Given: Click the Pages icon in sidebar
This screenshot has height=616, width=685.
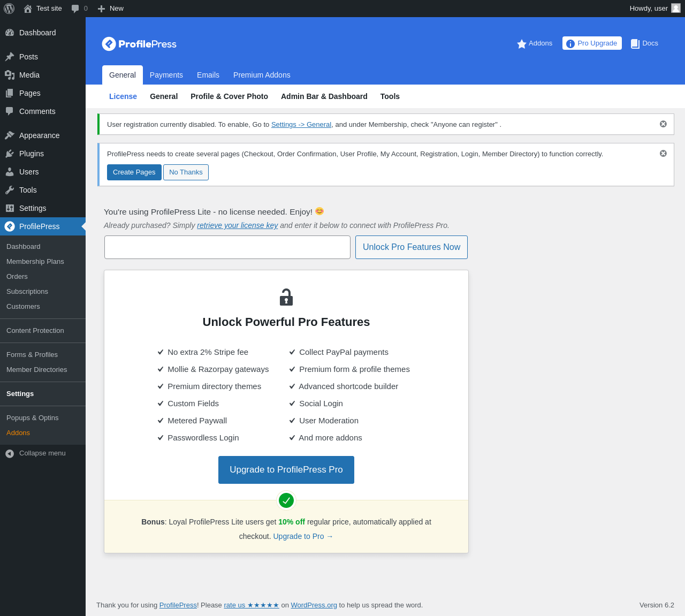Looking at the screenshot, I should 10,93.
